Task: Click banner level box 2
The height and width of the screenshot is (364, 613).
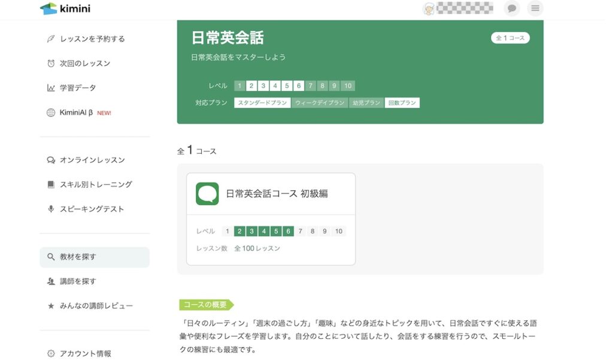Action: 251,86
